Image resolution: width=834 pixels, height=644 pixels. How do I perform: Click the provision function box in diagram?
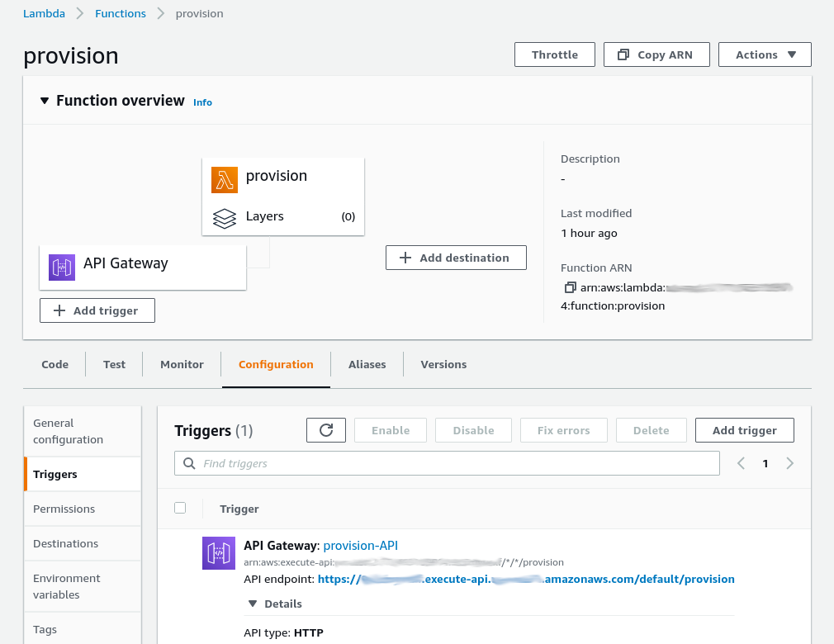283,197
